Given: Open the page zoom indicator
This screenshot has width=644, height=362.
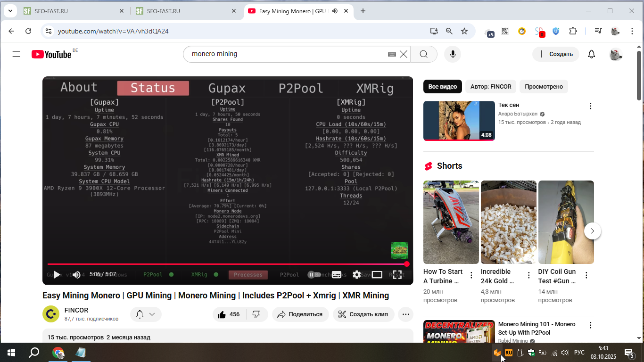Looking at the screenshot, I should (449, 31).
